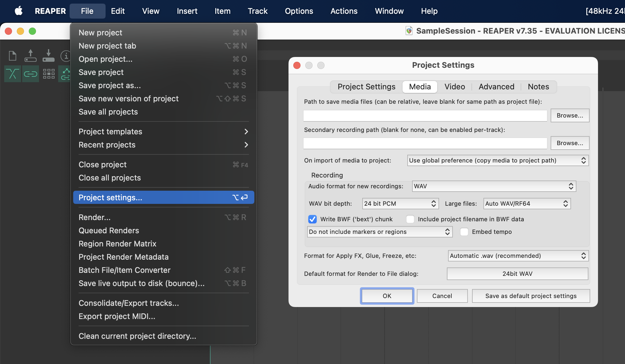
Task: Enable Include project filename in BWF data
Action: point(410,219)
